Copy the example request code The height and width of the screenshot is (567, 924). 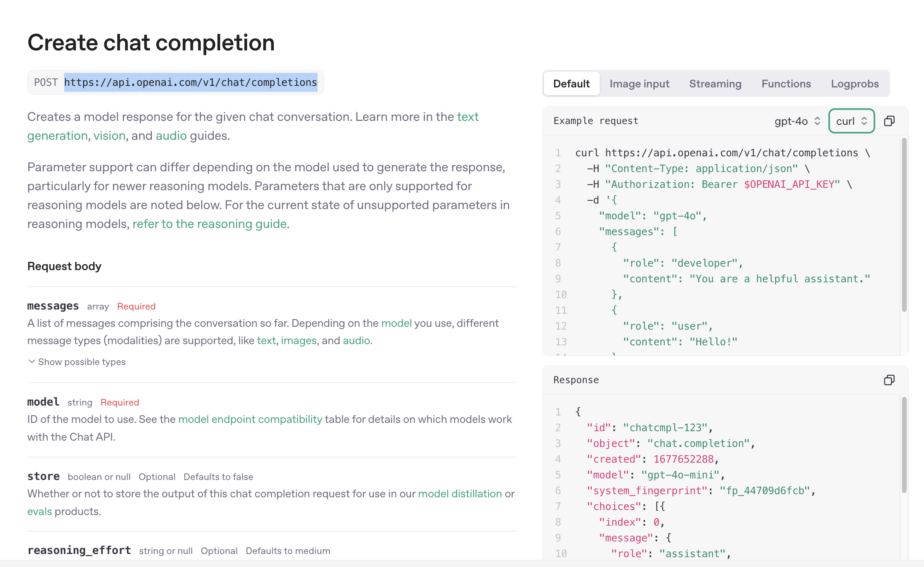tap(889, 121)
